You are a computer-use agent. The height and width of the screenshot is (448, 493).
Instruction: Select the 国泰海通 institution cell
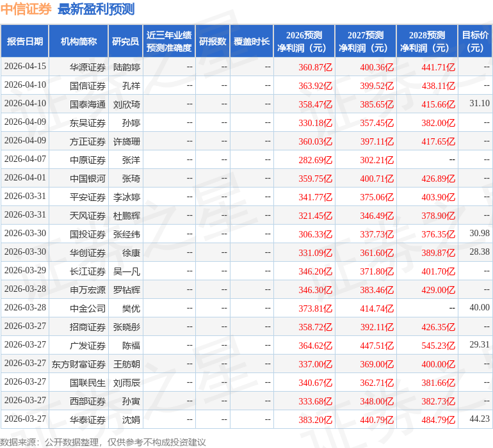tap(88, 104)
